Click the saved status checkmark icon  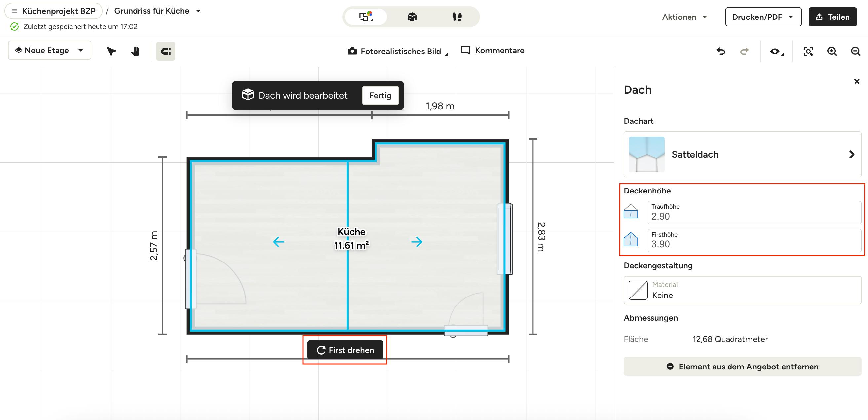(x=15, y=27)
